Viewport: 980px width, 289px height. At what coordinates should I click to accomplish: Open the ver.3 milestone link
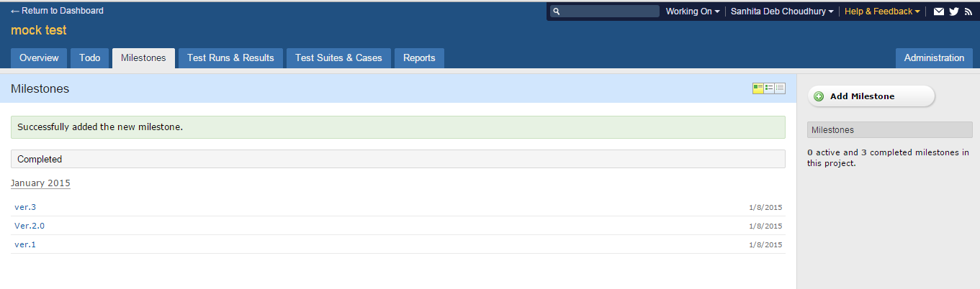(x=25, y=207)
